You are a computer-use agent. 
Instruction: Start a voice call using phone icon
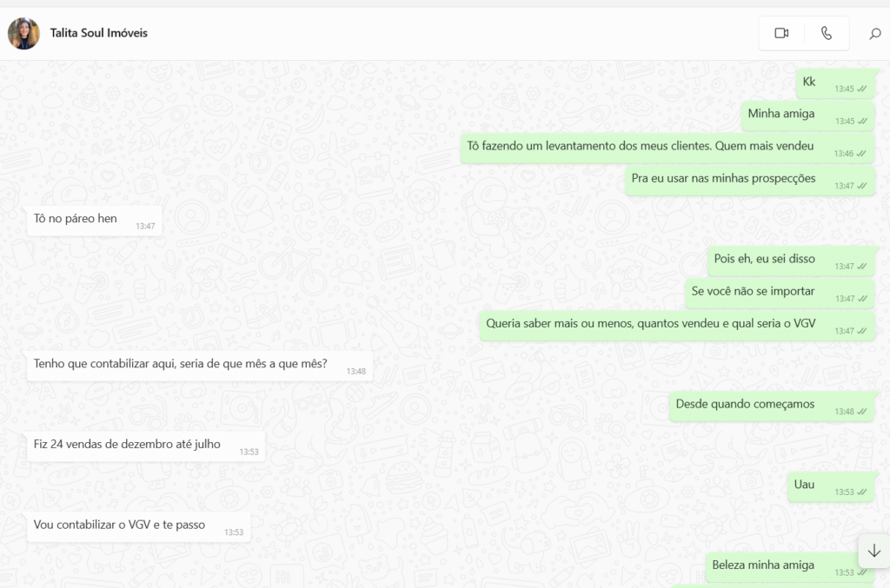click(x=826, y=33)
